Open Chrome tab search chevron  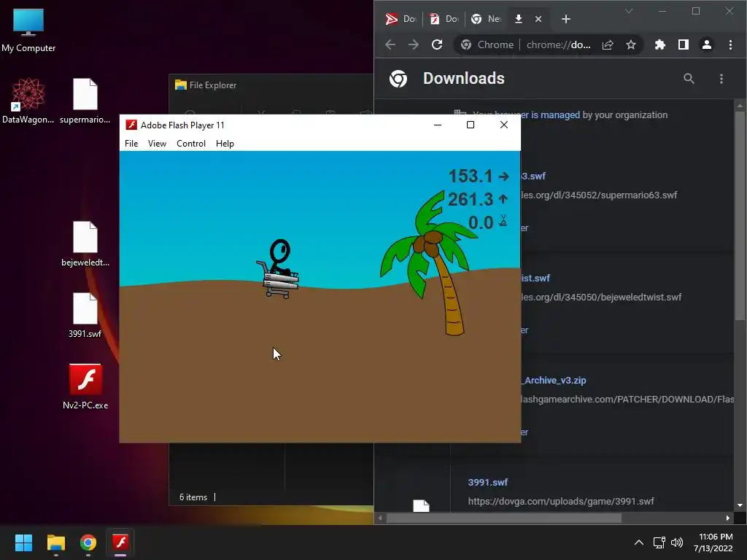[x=629, y=11]
